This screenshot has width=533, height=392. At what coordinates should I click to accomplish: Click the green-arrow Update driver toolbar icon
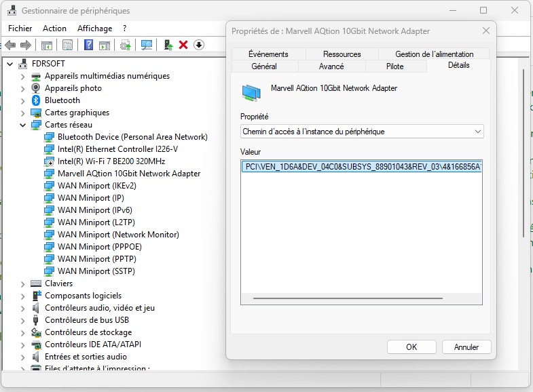coord(168,45)
